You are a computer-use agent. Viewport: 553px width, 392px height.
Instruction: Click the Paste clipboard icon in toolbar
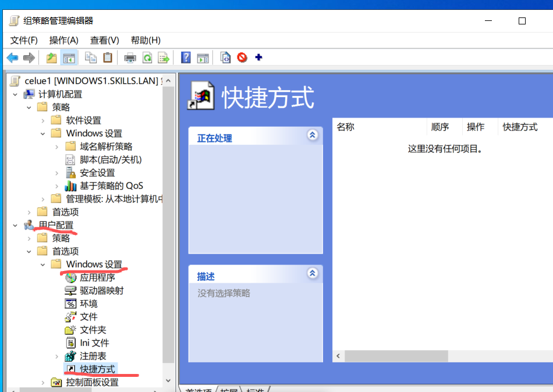[x=108, y=58]
